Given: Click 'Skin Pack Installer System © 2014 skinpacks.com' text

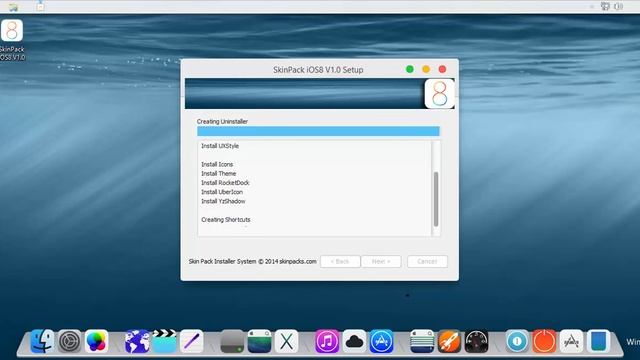Looking at the screenshot, I should (252, 261).
